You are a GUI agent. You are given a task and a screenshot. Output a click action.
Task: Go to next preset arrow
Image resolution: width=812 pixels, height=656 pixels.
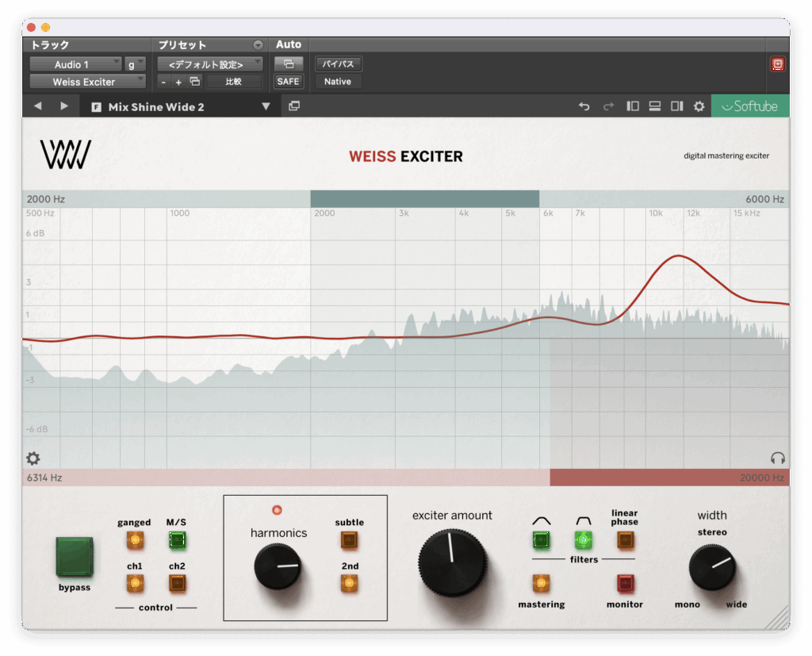click(x=63, y=105)
